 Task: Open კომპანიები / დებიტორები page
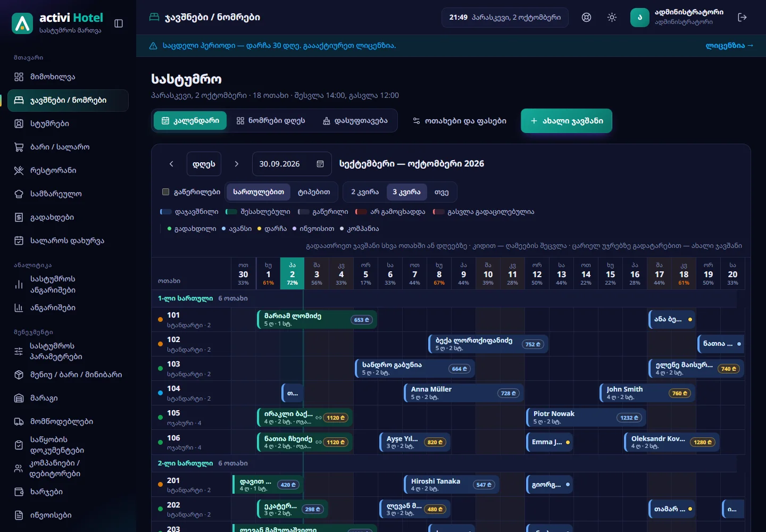68,468
